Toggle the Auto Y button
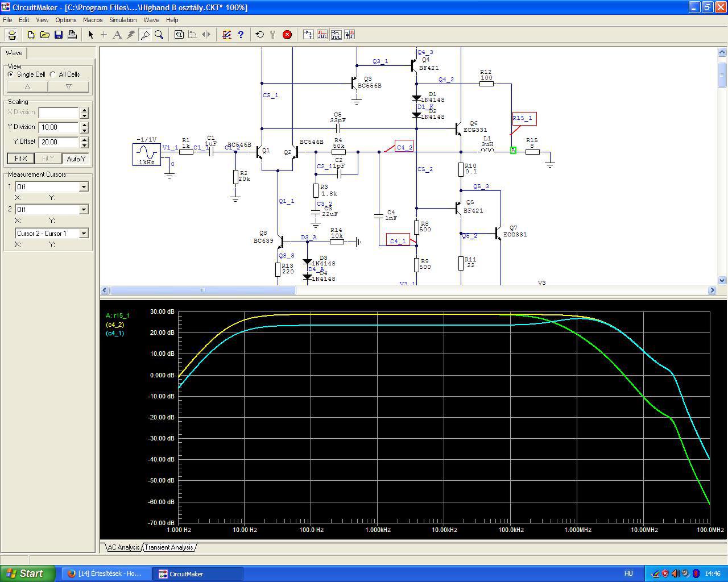 click(76, 159)
